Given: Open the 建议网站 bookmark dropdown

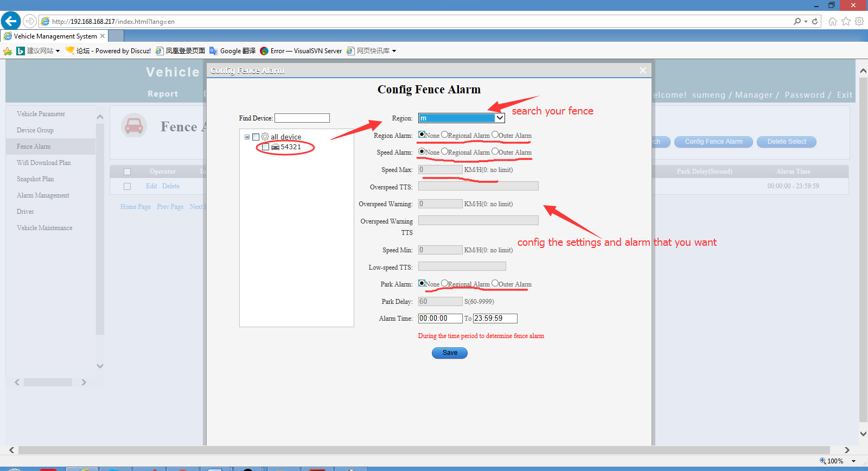Looking at the screenshot, I should (x=58, y=51).
